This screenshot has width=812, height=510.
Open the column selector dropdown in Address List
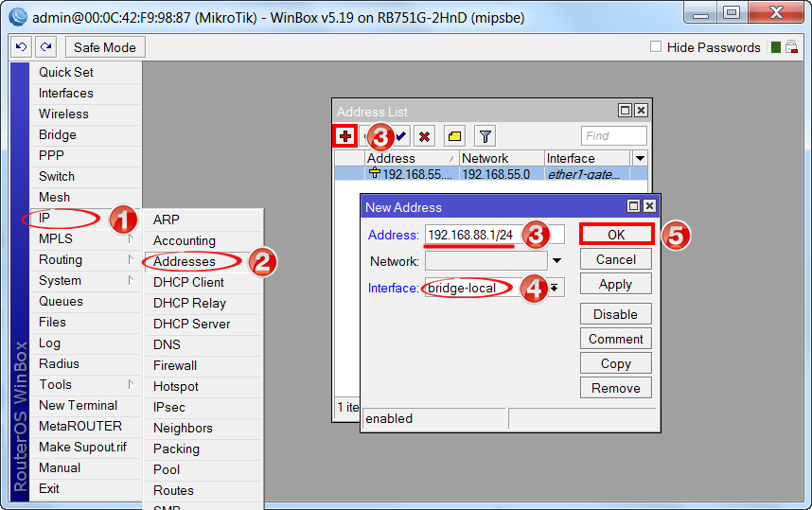pos(640,158)
